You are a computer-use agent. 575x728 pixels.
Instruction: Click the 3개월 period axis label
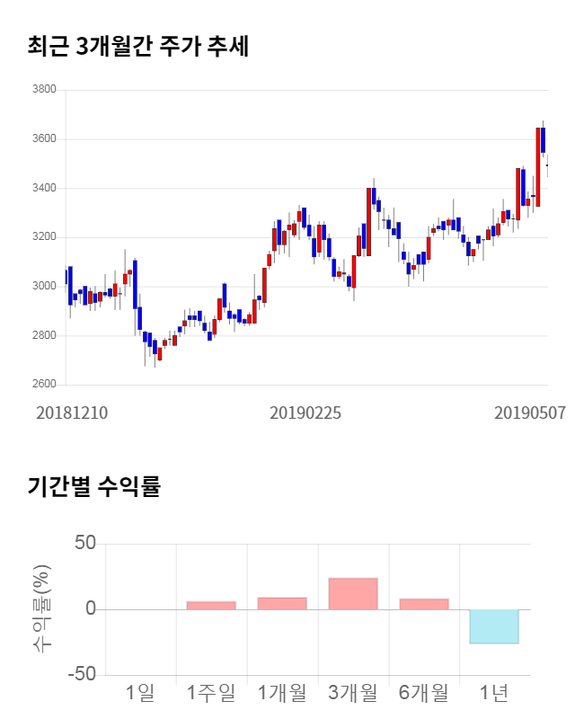[x=352, y=693]
